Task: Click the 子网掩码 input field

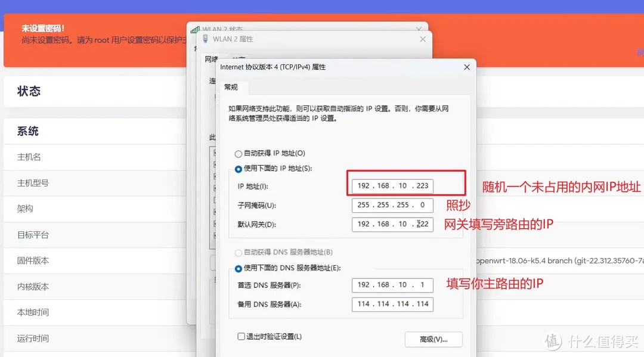Action: [392, 205]
